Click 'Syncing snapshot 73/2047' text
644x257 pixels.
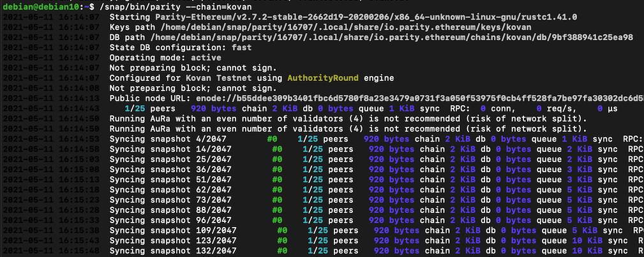point(170,200)
